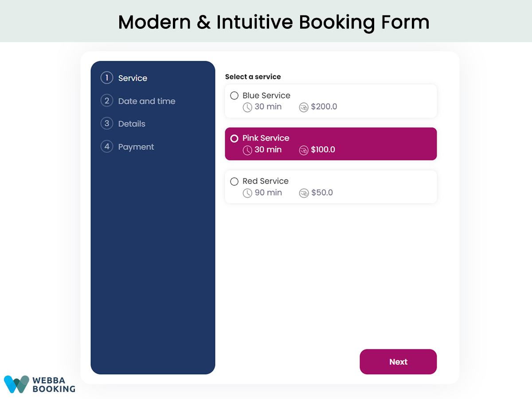
Task: Click the number 1 circle beside Service
Action: pos(107,78)
